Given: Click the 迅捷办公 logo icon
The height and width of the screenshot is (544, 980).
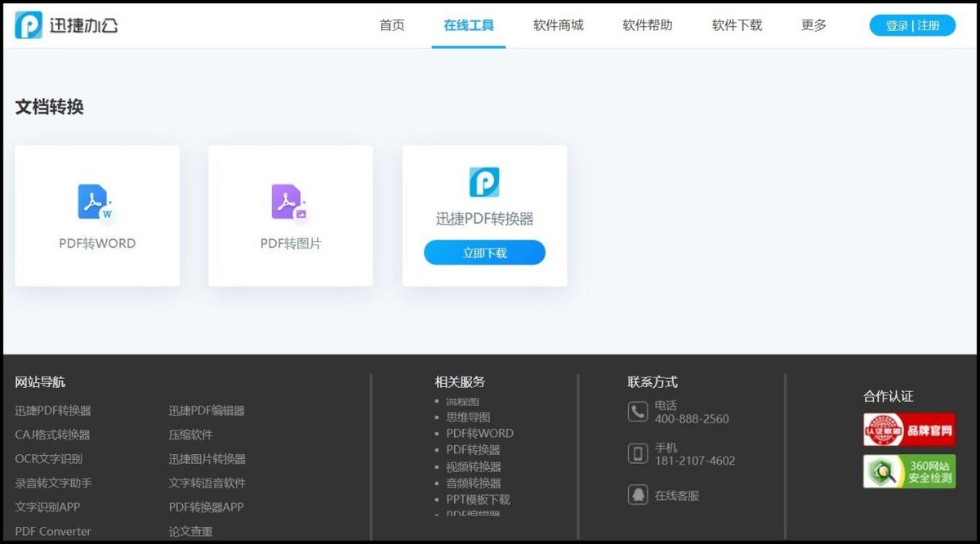Looking at the screenshot, I should (x=29, y=25).
